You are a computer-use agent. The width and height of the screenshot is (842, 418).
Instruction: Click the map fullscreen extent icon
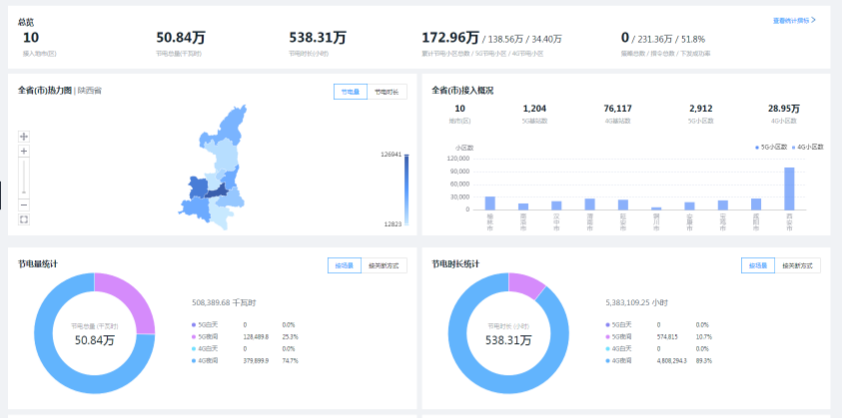point(24,219)
